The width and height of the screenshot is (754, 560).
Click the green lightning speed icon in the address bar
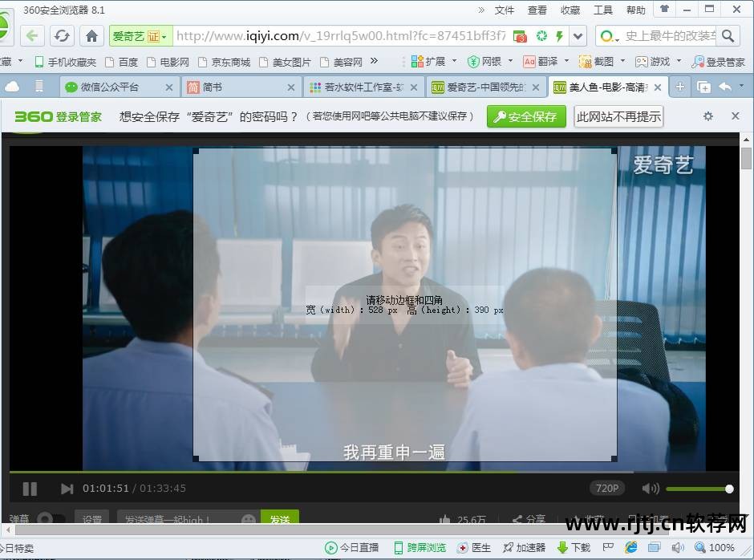[x=559, y=35]
